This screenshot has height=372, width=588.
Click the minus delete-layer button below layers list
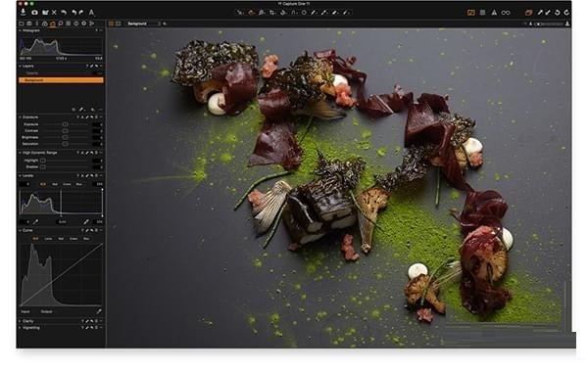tap(100, 110)
